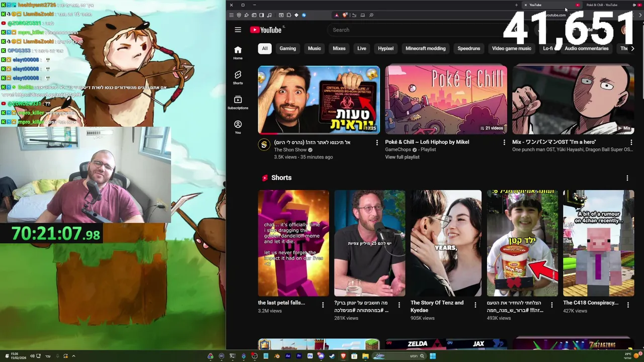Screen dimensions: 644x362
Task: Open the Windows Start button
Action: [x=433, y=356]
